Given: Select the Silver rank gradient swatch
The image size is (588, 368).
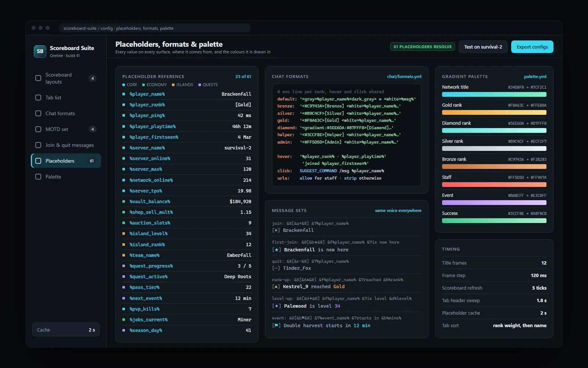Looking at the screenshot, I should coord(494,149).
